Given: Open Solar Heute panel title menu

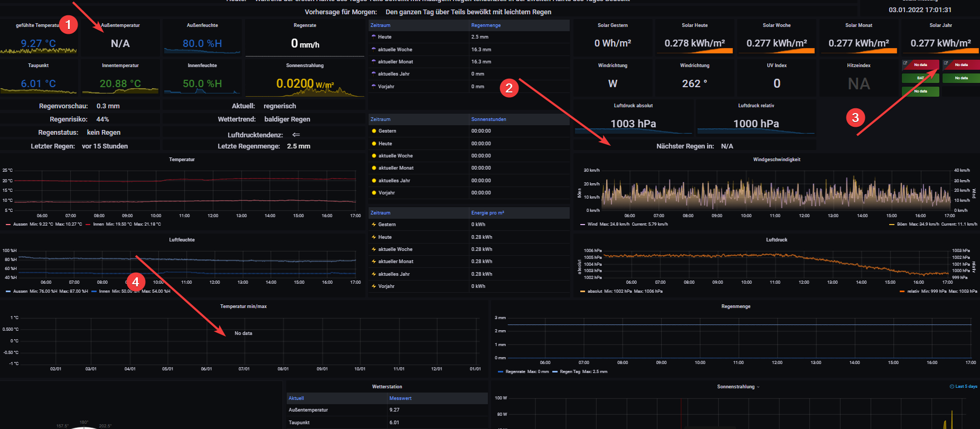Looking at the screenshot, I should [694, 25].
